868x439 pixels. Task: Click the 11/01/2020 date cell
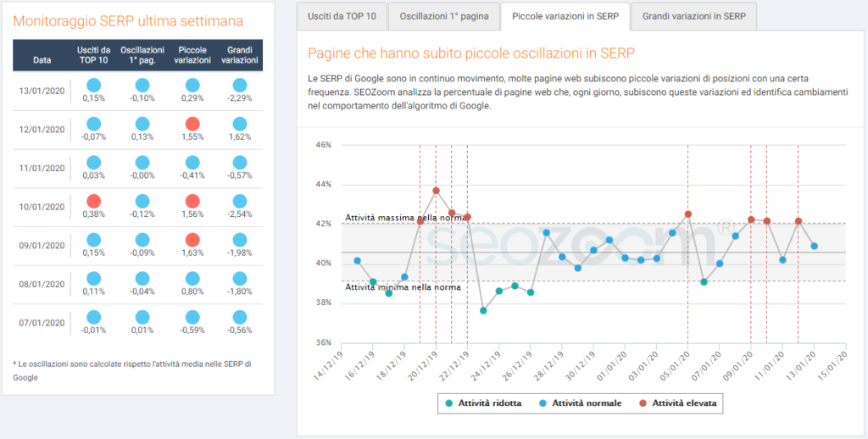[x=42, y=169]
